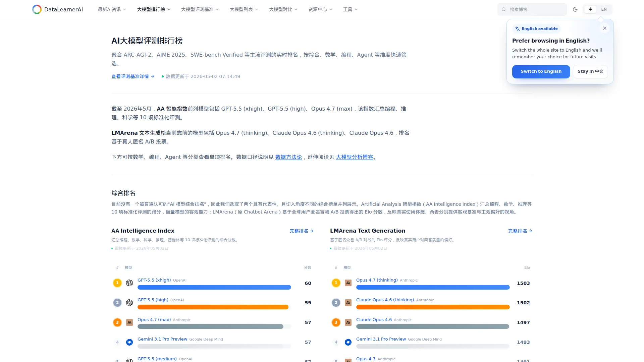Click bronze rank 3 badge for Opus 4.7 (max)

117,322
